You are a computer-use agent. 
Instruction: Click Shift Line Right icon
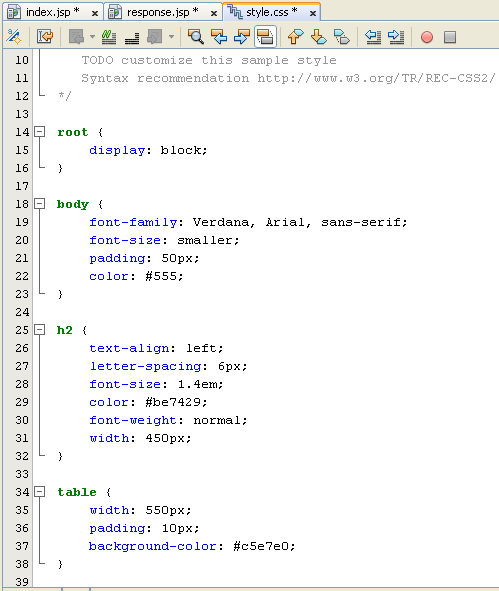[x=396, y=37]
